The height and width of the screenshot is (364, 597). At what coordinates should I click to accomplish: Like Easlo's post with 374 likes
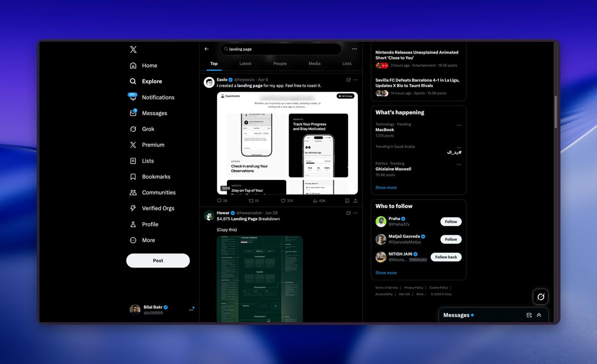coord(287,201)
